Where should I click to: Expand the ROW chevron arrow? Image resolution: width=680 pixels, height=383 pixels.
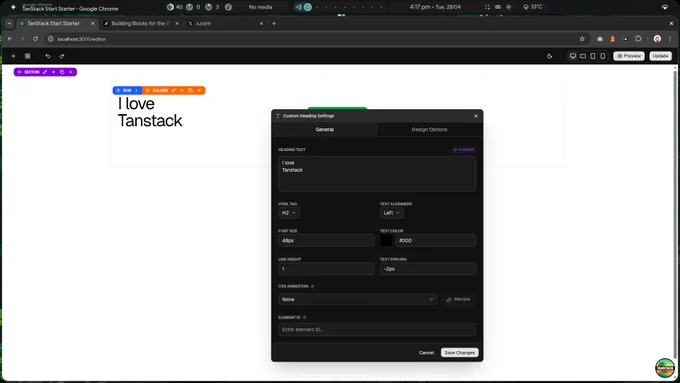pyautogui.click(x=136, y=90)
